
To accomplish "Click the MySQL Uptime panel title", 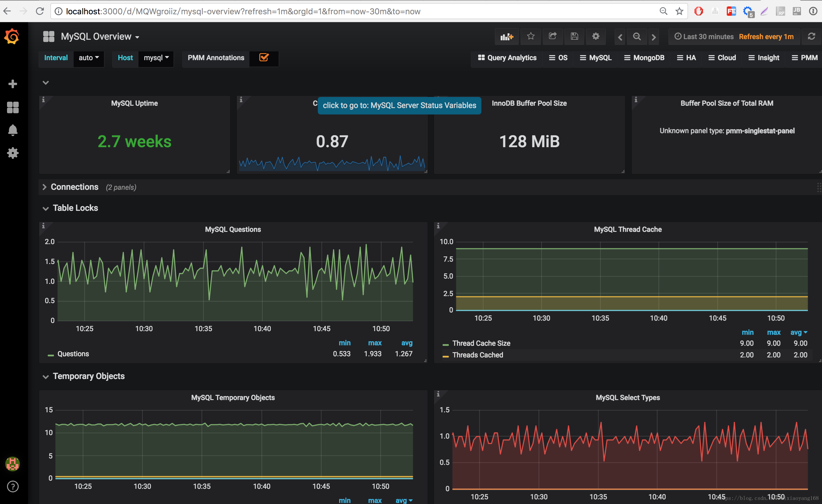I will (x=134, y=103).
